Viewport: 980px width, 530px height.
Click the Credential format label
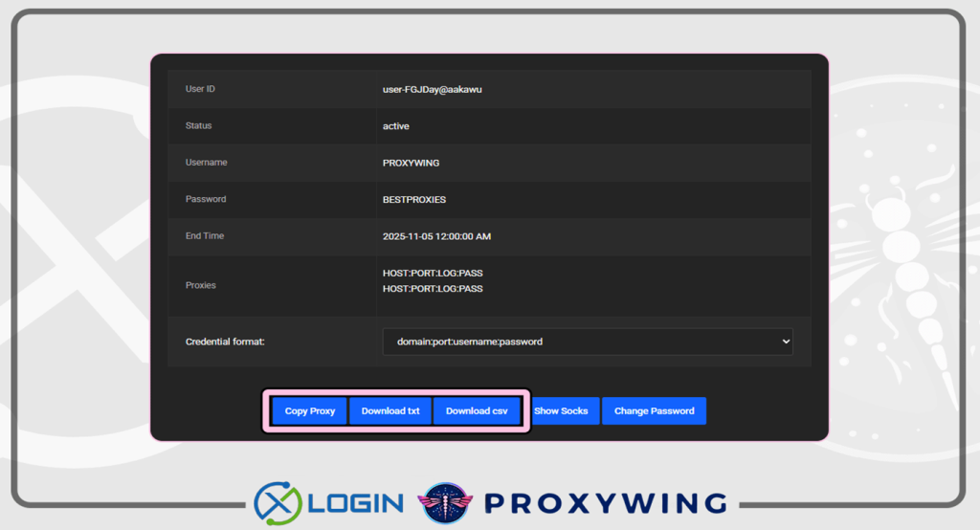[225, 342]
